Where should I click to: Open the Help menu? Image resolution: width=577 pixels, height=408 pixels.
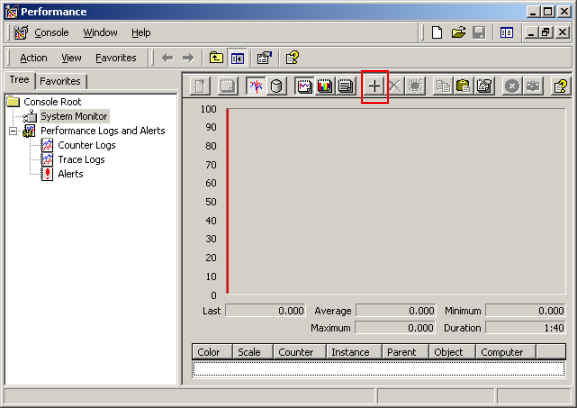pos(141,33)
